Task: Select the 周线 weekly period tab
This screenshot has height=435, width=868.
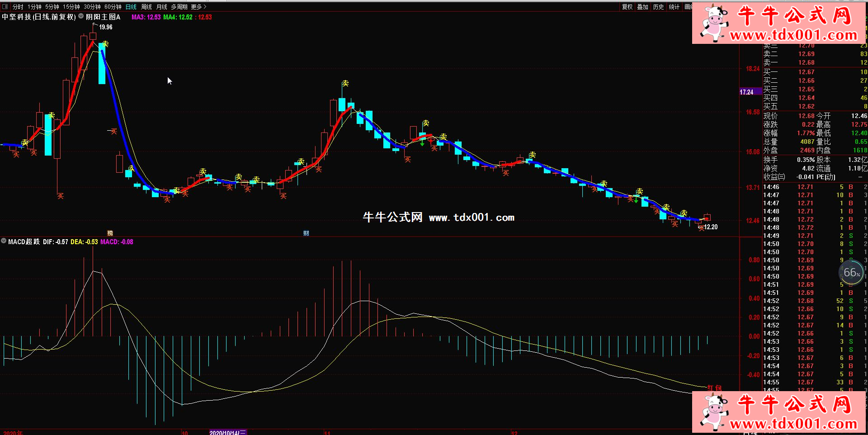Action: pyautogui.click(x=146, y=7)
